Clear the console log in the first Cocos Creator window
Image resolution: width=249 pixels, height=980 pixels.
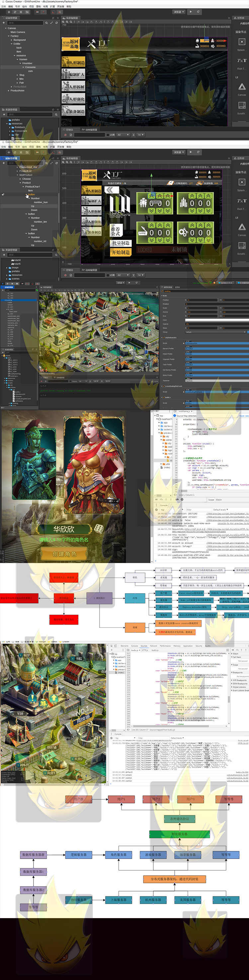tap(66, 135)
